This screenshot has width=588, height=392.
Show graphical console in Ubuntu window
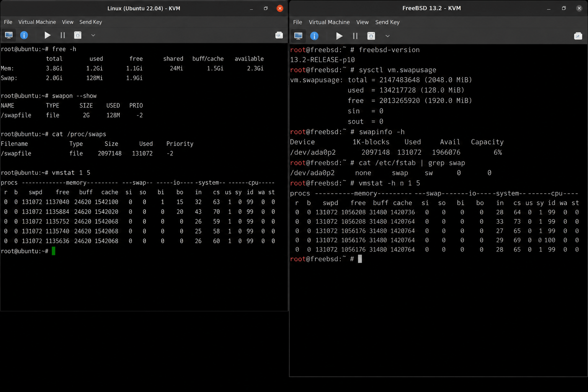pyautogui.click(x=9, y=35)
